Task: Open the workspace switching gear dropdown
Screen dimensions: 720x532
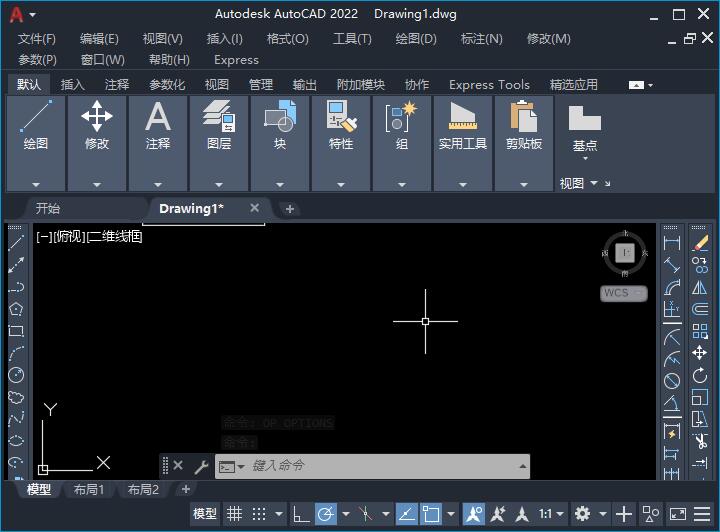Action: [603, 514]
